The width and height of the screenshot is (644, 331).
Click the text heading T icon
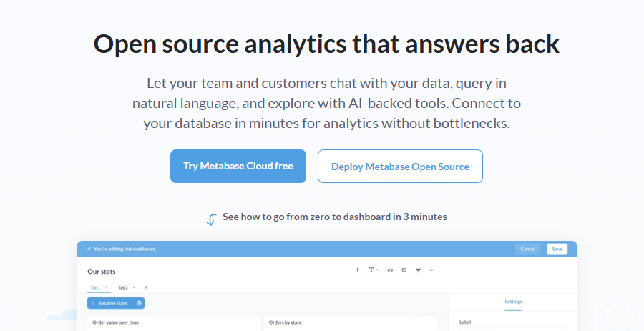[371, 270]
